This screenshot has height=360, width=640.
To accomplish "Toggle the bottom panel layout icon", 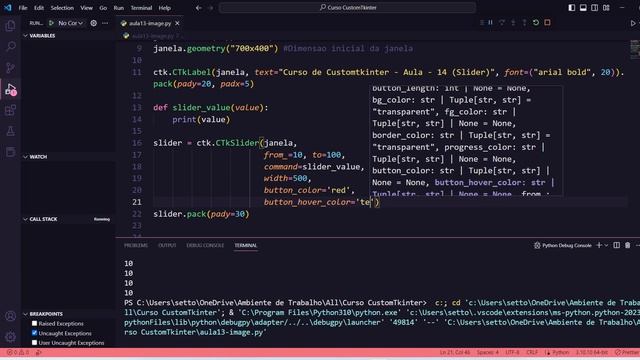I will tap(583, 8).
